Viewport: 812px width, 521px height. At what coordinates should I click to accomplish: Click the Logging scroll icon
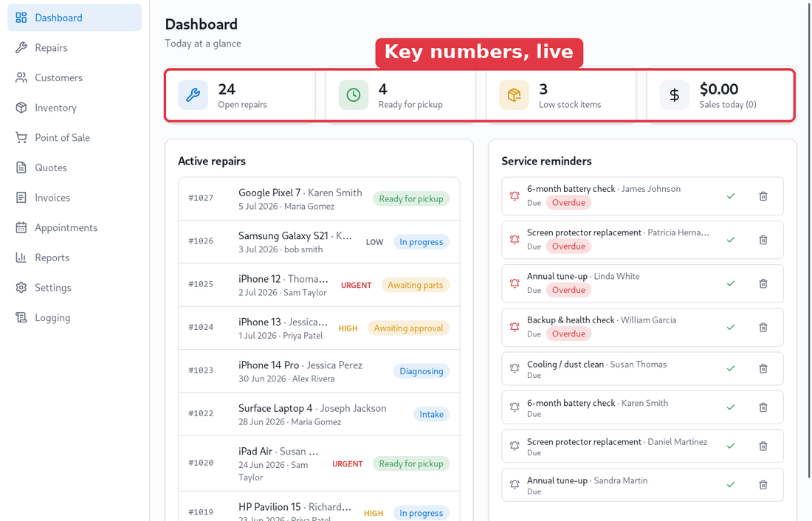pyautogui.click(x=21, y=318)
